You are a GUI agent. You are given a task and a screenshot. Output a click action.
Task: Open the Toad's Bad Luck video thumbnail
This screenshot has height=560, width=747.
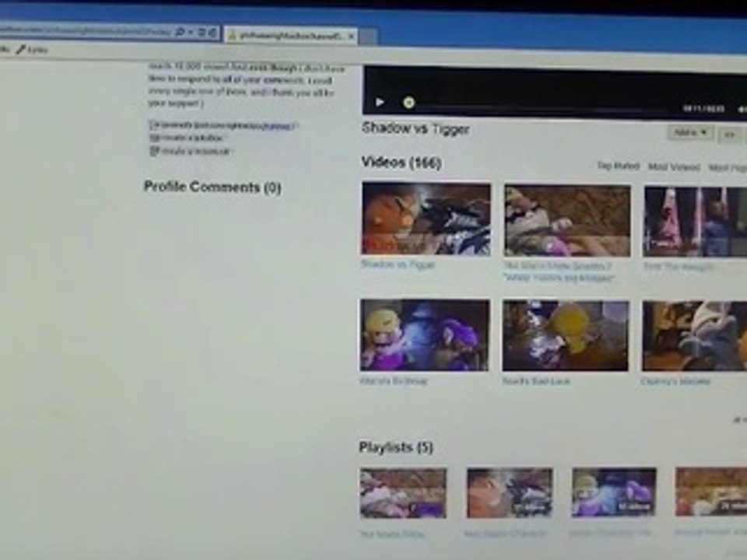coord(566,336)
